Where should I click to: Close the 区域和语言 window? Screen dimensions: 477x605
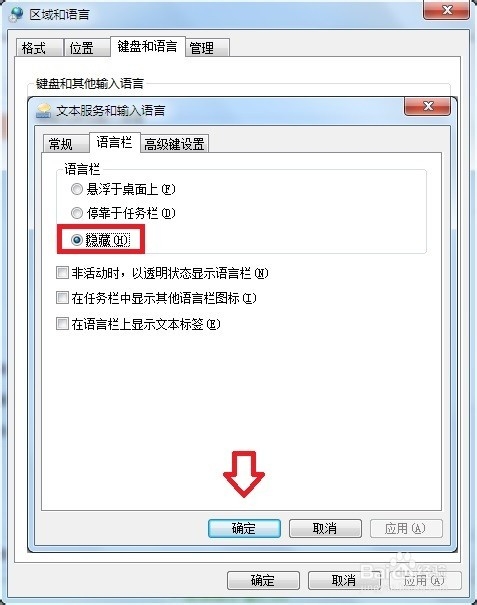click(x=447, y=10)
